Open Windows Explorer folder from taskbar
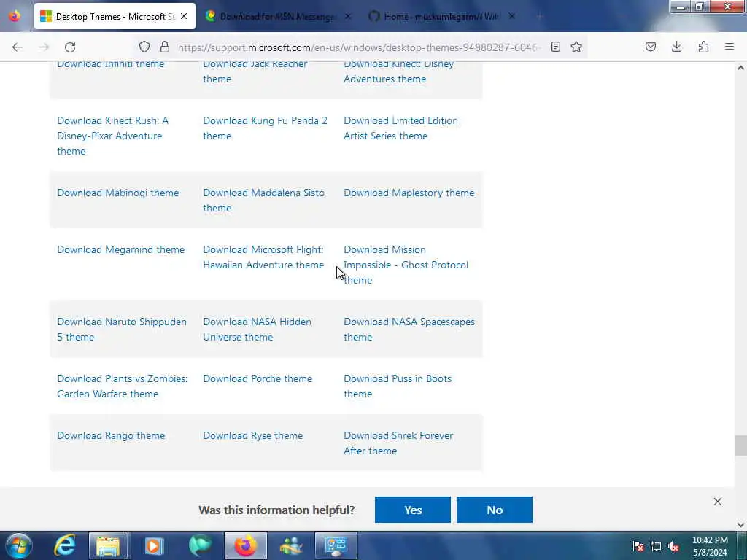 pos(108,545)
